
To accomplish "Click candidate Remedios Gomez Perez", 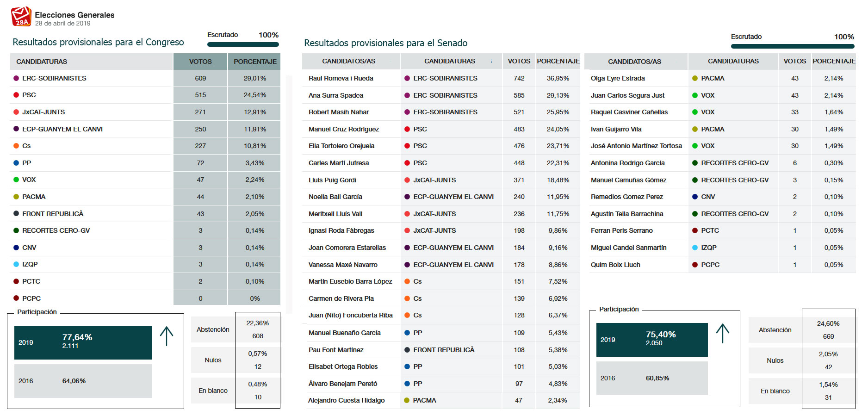I will click(627, 197).
